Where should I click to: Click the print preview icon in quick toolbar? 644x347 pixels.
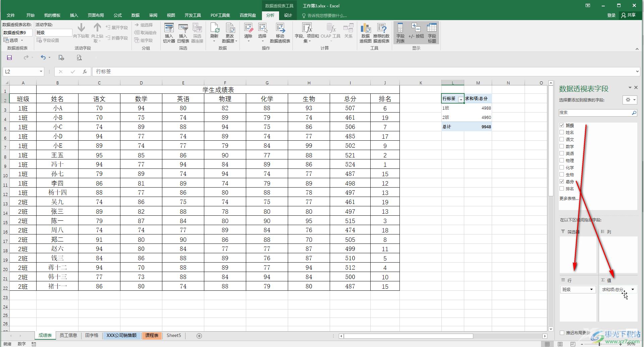(79, 58)
